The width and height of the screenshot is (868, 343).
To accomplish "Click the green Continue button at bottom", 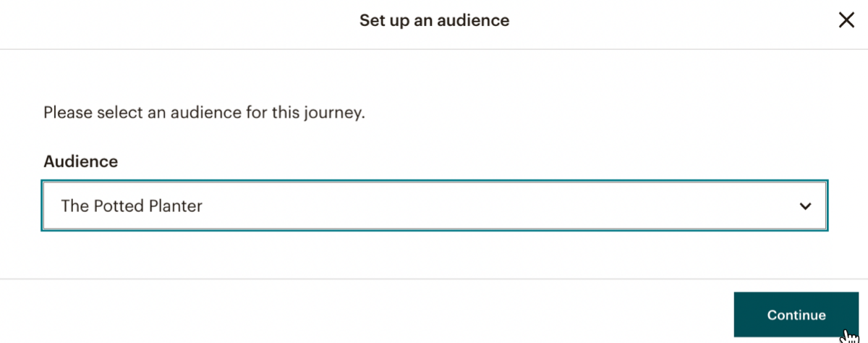I will click(796, 315).
